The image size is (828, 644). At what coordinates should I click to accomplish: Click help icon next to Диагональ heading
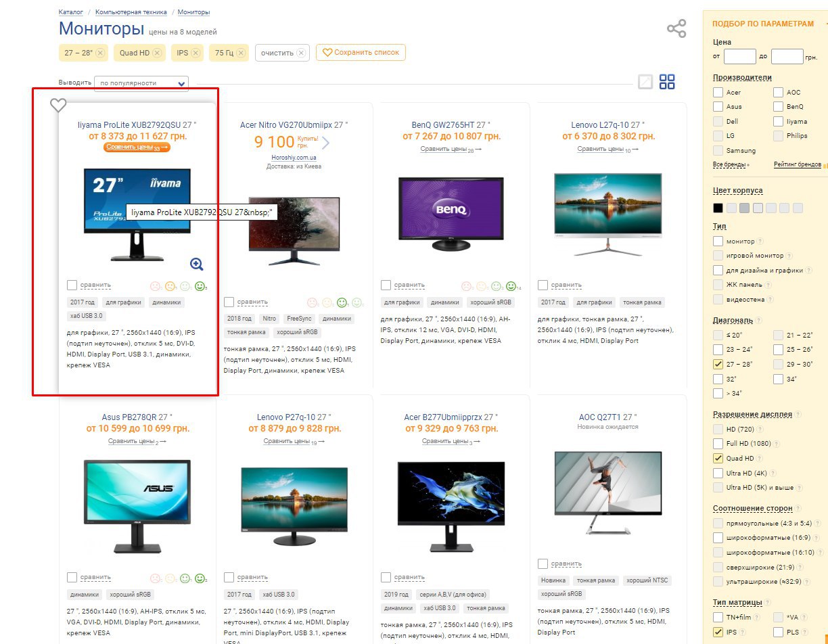coord(758,321)
